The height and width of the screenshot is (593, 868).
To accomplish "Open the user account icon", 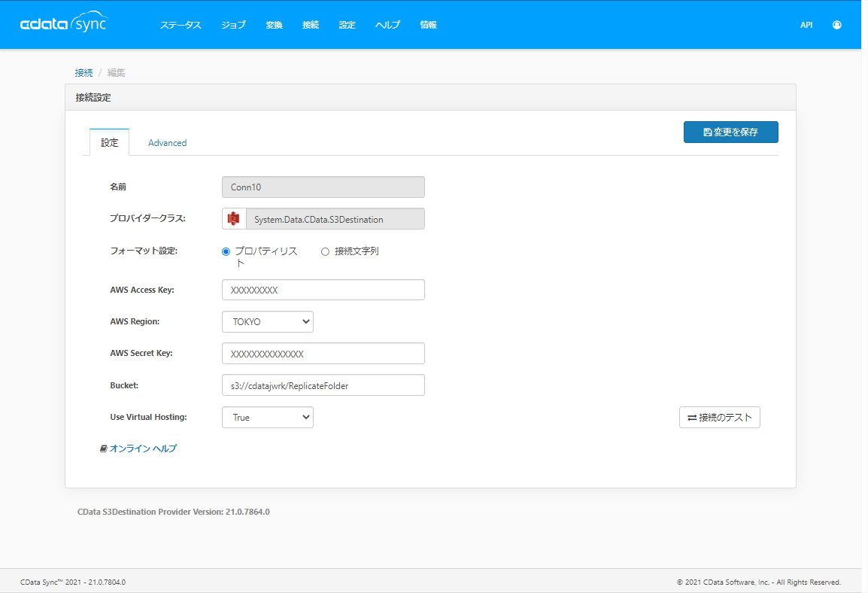I will tap(836, 24).
